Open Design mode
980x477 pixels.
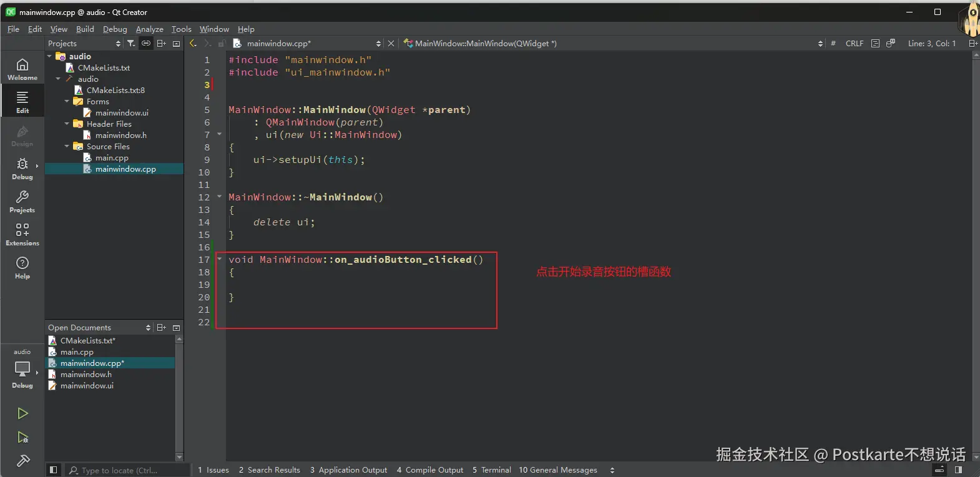coord(22,135)
